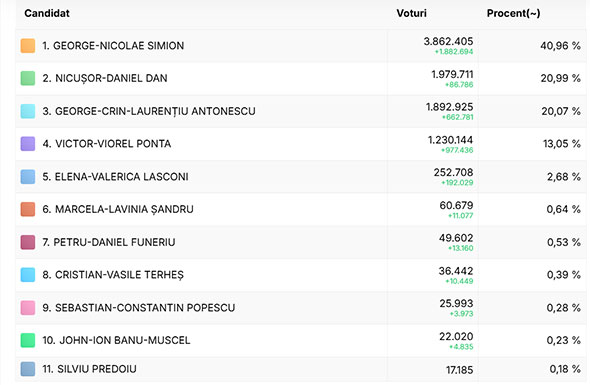Image resolution: width=590 pixels, height=385 pixels.
Task: Click Simion's vote count 3.862.405
Action: click(449, 41)
